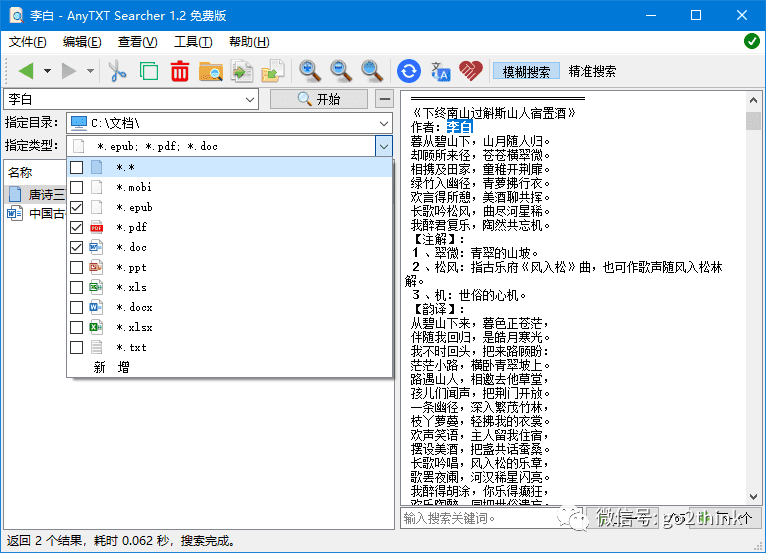Click the preview scrollbar up arrow
Image resolution: width=766 pixels, height=553 pixels.
[753, 100]
